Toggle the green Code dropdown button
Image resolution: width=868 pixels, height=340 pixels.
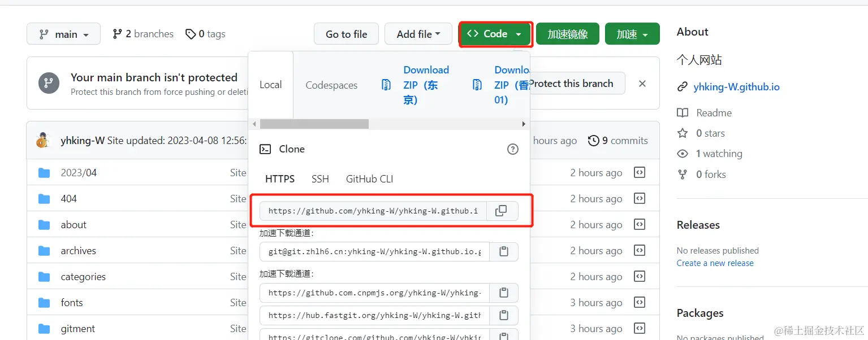pyautogui.click(x=494, y=34)
